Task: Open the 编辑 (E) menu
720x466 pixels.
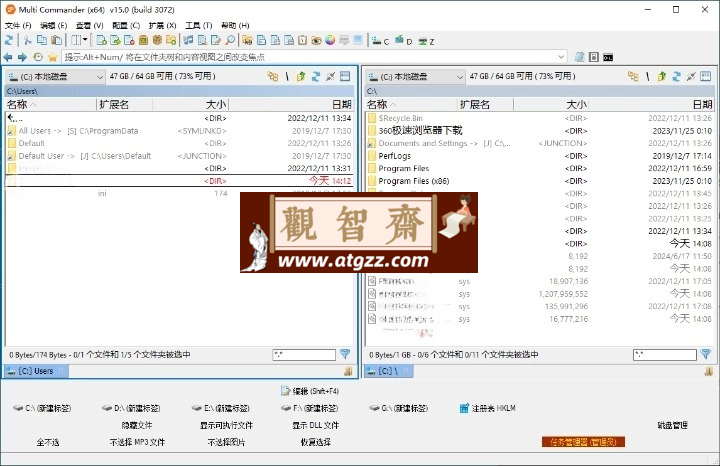Action: pos(53,25)
